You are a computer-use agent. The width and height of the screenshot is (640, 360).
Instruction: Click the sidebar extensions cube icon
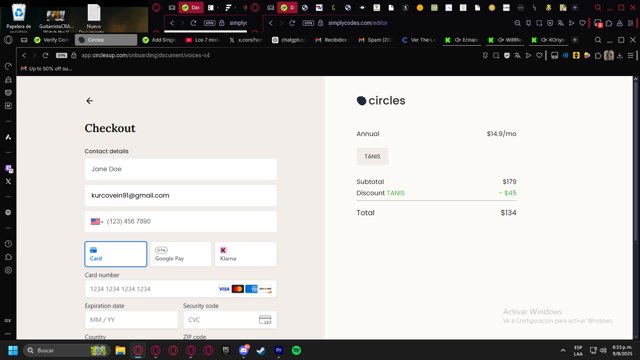point(8,257)
